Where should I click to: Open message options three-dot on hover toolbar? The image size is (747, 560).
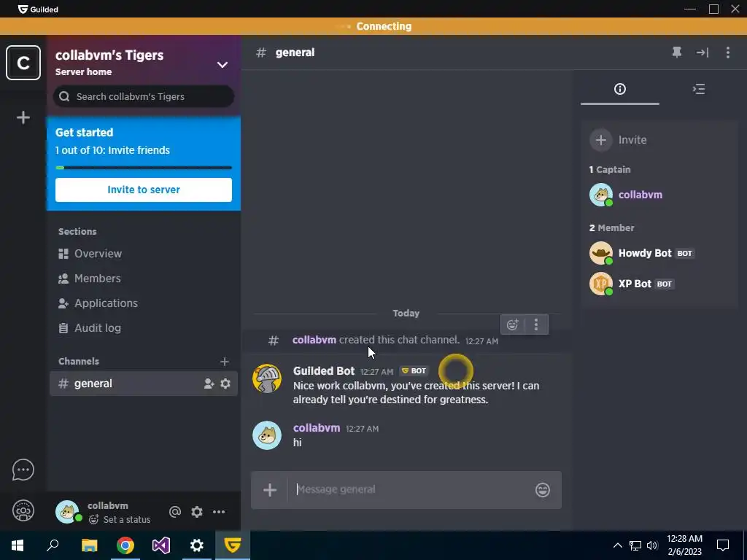pos(536,324)
